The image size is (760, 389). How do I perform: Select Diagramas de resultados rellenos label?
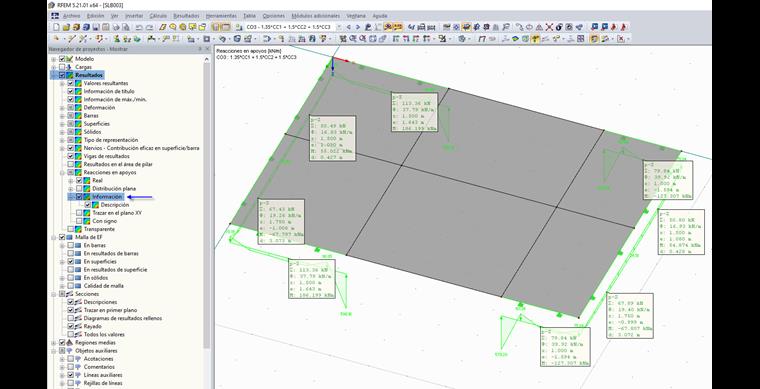click(123, 318)
